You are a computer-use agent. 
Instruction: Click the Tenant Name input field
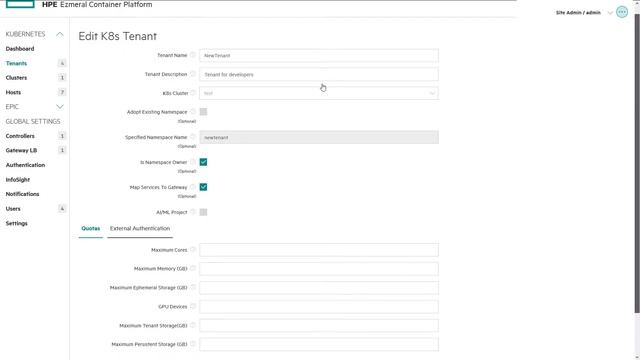coord(319,56)
